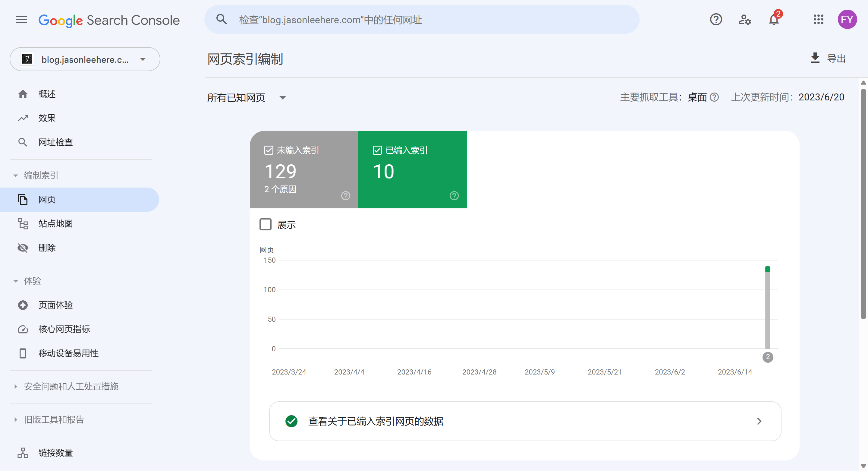Click the blog.jasonleehere property favicon

27,59
